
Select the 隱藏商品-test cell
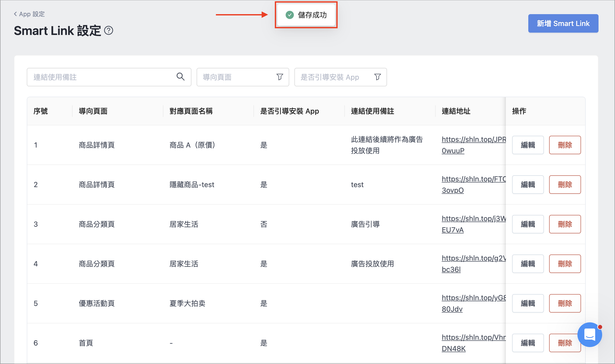tap(192, 185)
